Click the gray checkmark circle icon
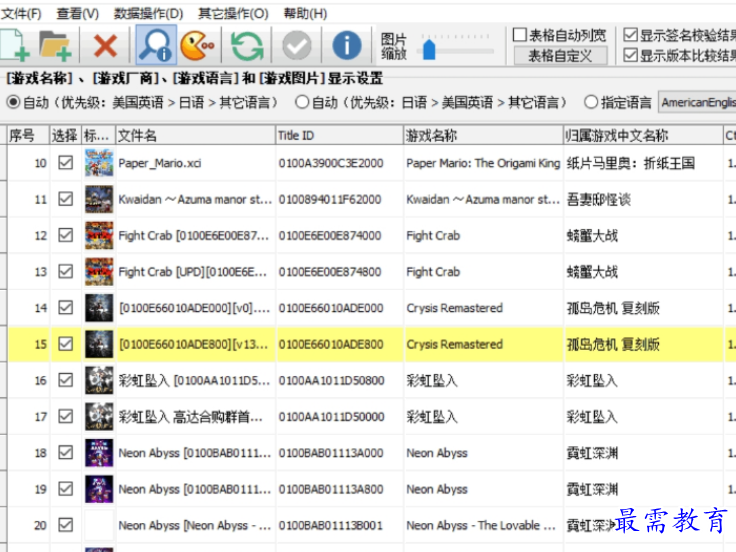Viewport: 736px width, 552px height. tap(297, 46)
